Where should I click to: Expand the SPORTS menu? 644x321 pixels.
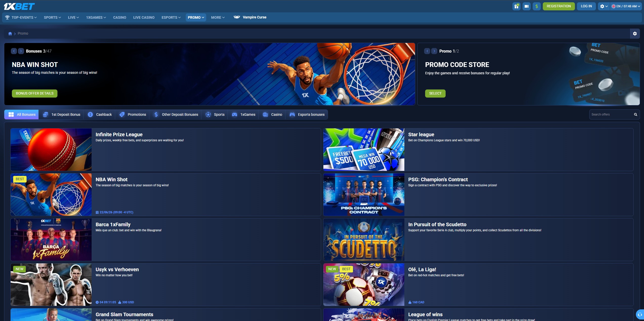click(x=52, y=17)
